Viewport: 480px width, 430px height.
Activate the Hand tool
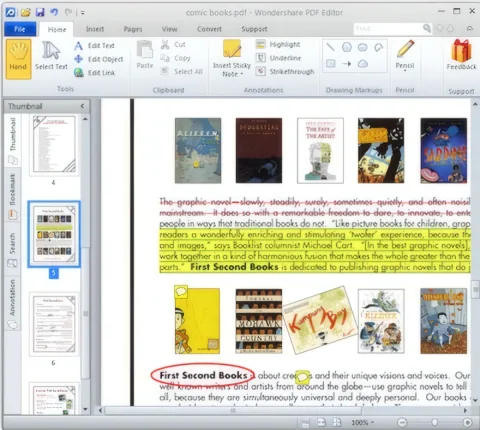18,59
